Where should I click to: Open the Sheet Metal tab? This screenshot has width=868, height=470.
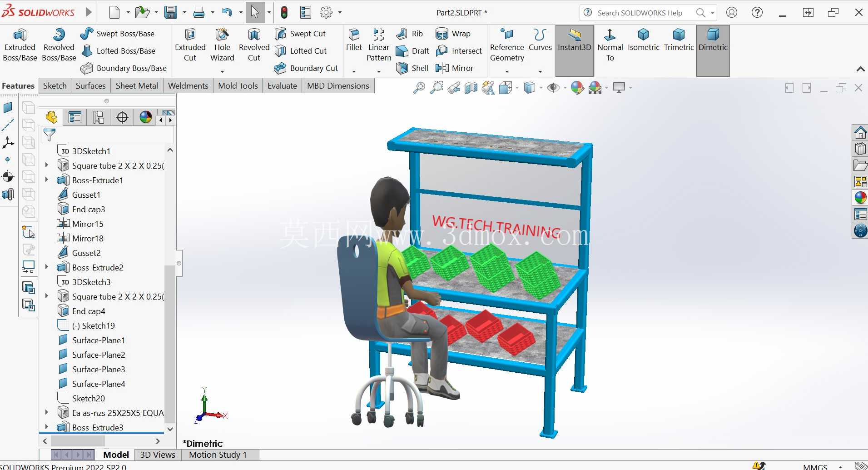137,86
